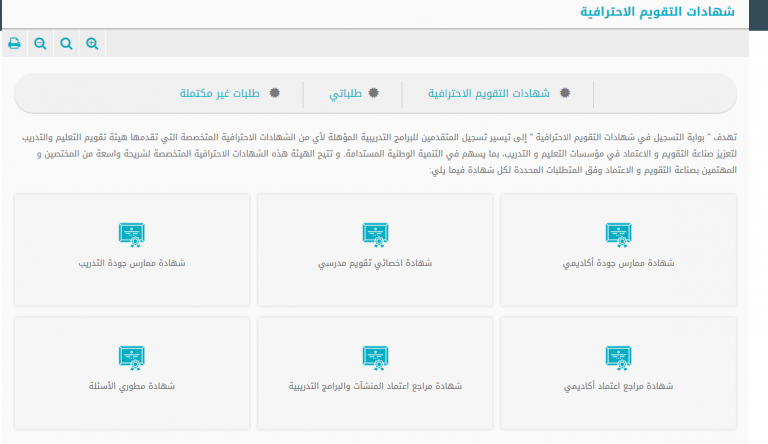Image resolution: width=768 pixels, height=444 pixels.
Task: Click the reset zoom magnifier icon
Action: tap(66, 44)
